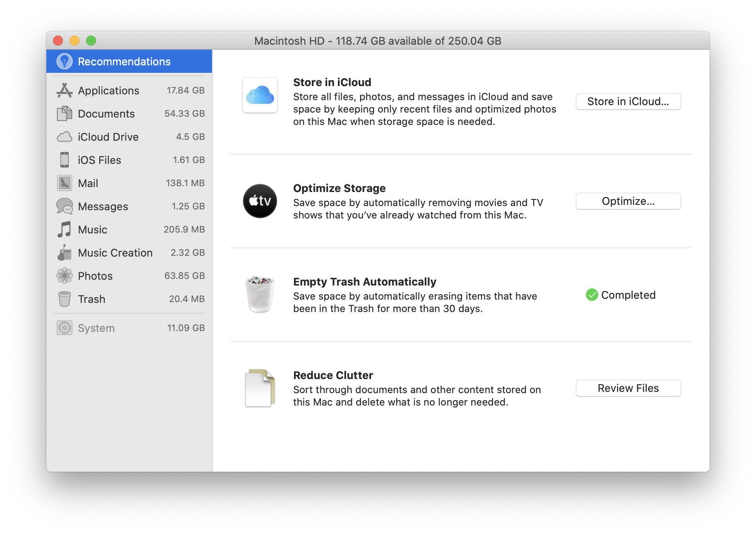The image size is (756, 533).
Task: Open the Documents category
Action: [129, 113]
